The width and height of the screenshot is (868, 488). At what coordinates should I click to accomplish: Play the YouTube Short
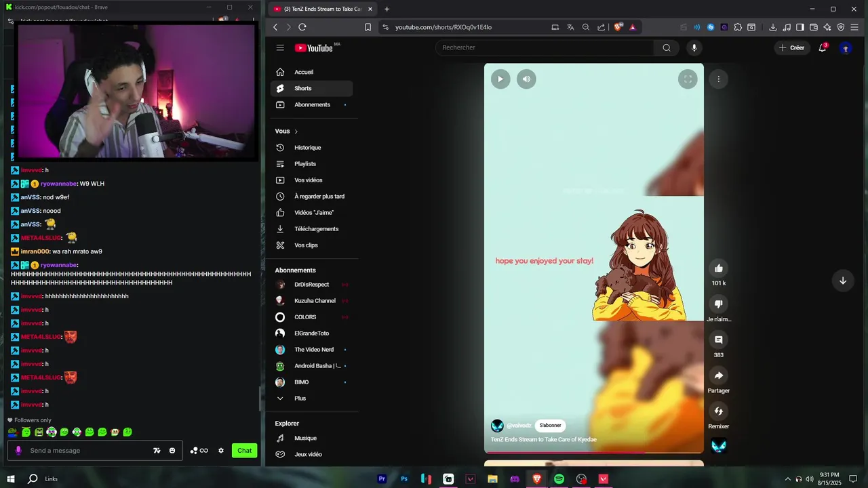[500, 79]
